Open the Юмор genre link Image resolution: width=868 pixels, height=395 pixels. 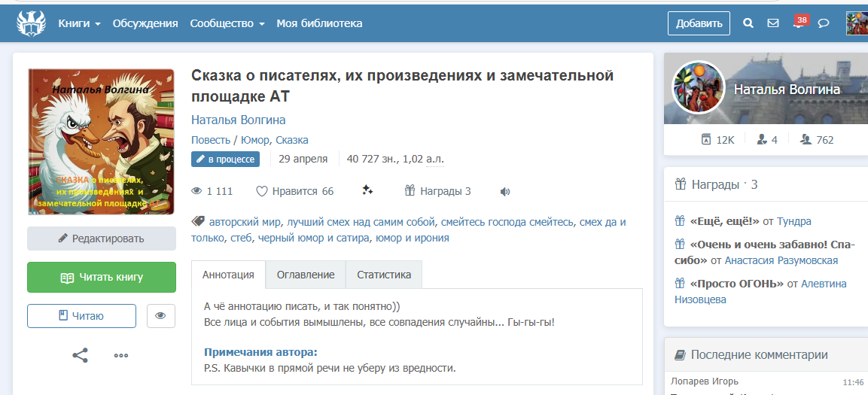pyautogui.click(x=255, y=140)
